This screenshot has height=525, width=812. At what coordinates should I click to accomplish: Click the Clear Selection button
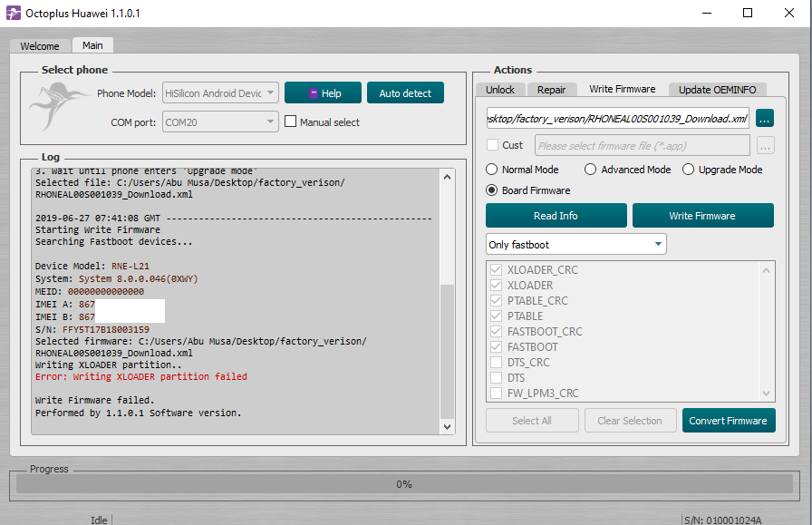point(630,421)
